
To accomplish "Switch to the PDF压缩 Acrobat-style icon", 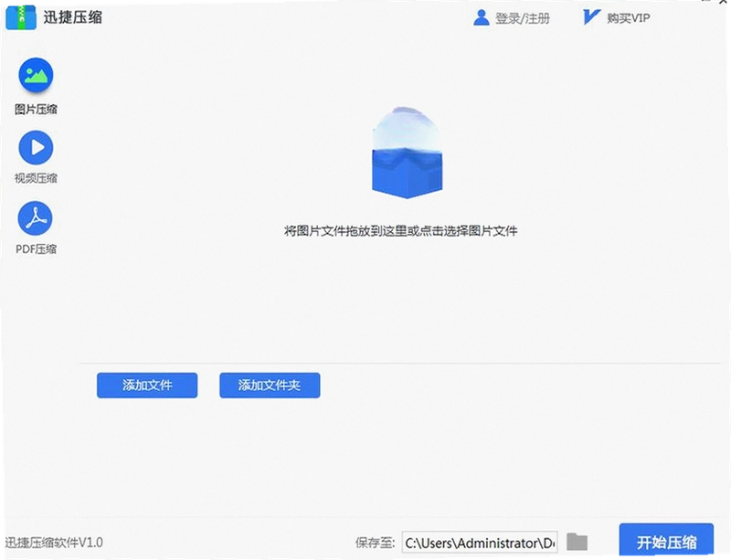I will pos(36,218).
